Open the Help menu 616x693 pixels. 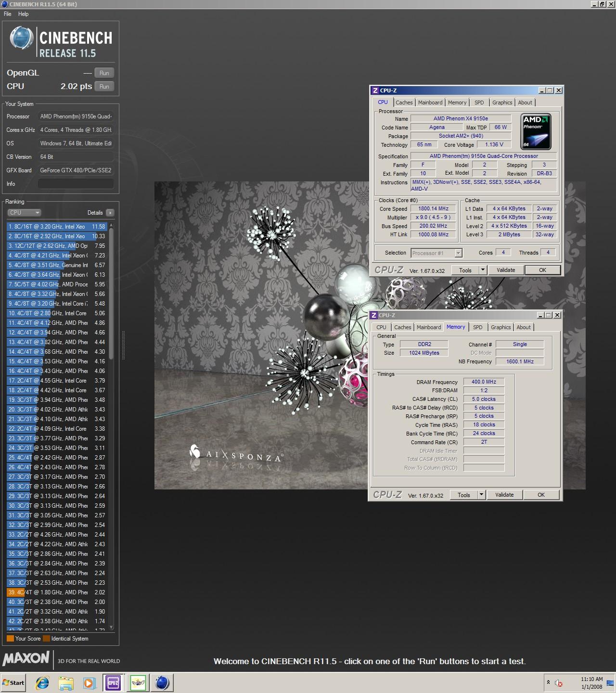(x=23, y=14)
